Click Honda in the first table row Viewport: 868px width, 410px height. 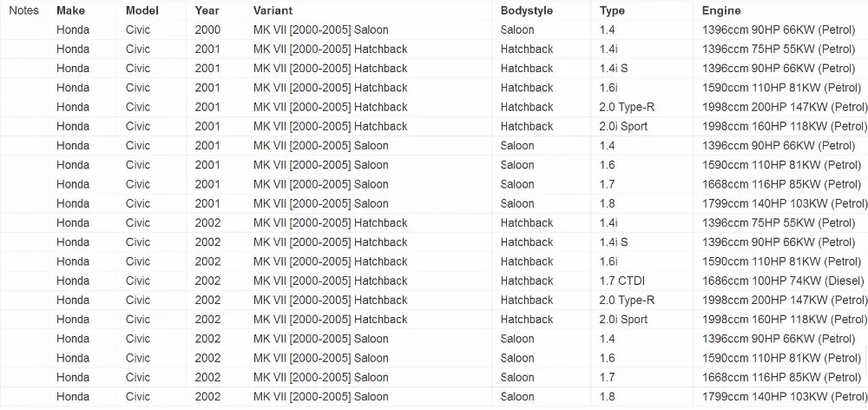pos(73,30)
